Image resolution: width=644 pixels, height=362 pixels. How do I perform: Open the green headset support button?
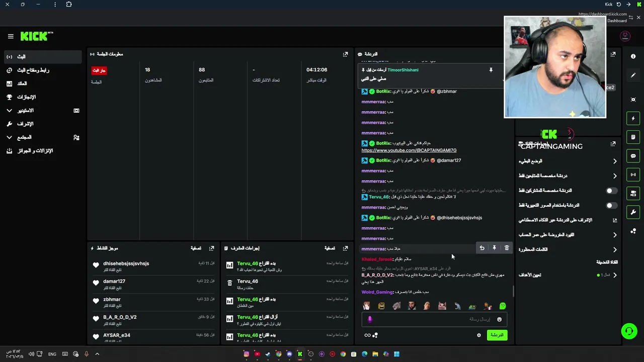(629, 331)
